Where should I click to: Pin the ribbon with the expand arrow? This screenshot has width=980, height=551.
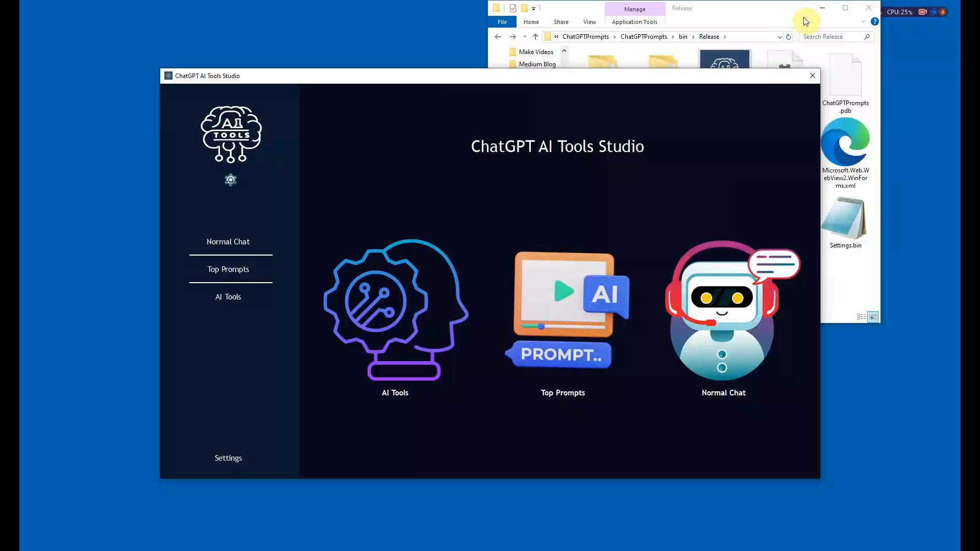(863, 21)
